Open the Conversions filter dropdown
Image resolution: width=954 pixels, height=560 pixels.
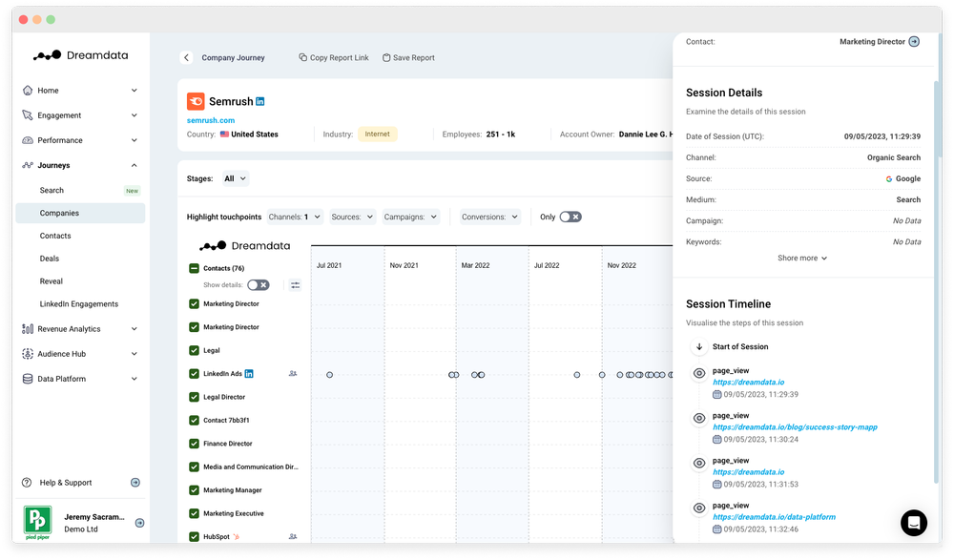[488, 217]
